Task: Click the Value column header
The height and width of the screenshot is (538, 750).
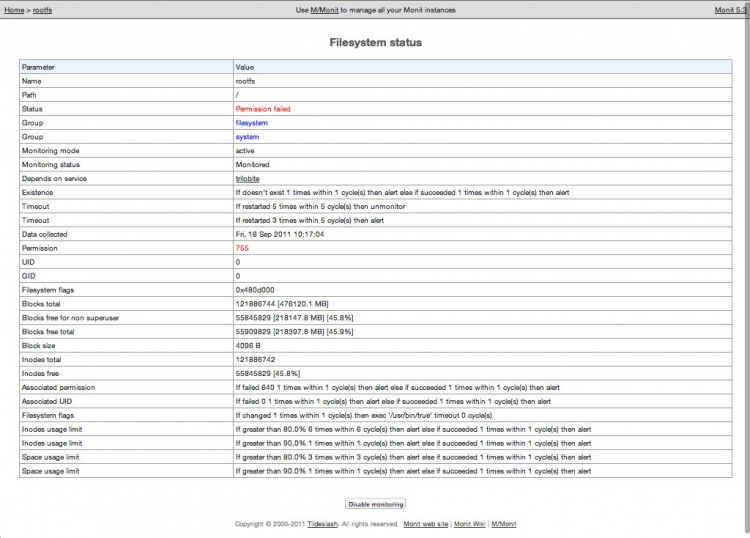Action: pos(483,67)
